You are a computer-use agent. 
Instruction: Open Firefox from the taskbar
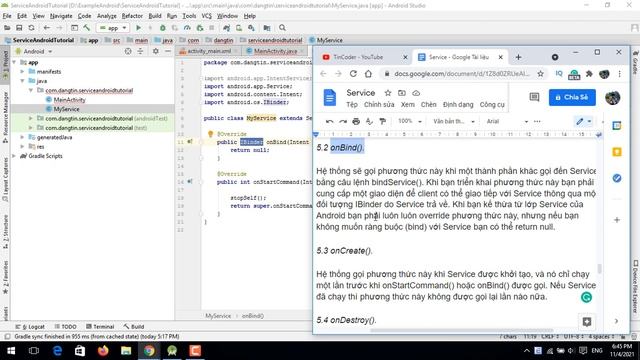pos(103,351)
